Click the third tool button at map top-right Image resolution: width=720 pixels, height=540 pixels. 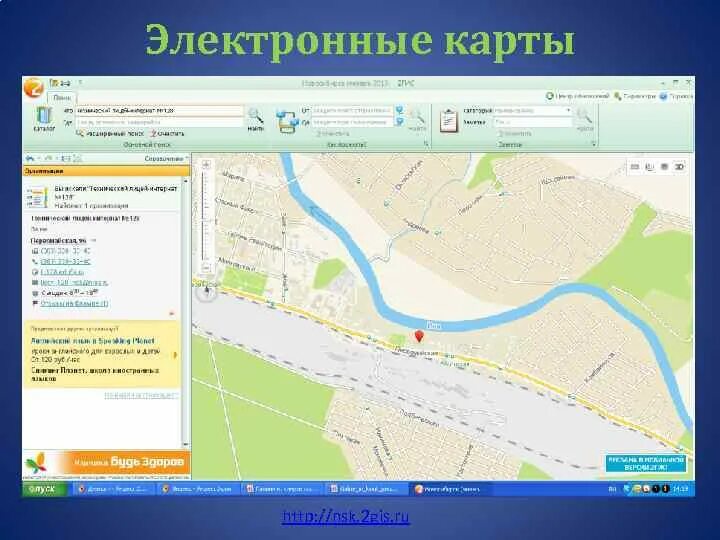(664, 167)
